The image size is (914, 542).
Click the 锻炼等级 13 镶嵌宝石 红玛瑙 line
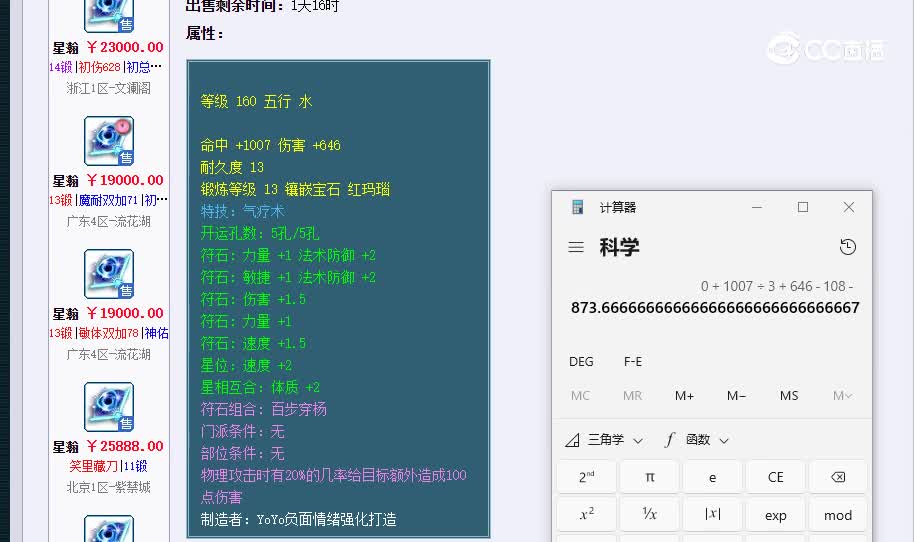295,189
